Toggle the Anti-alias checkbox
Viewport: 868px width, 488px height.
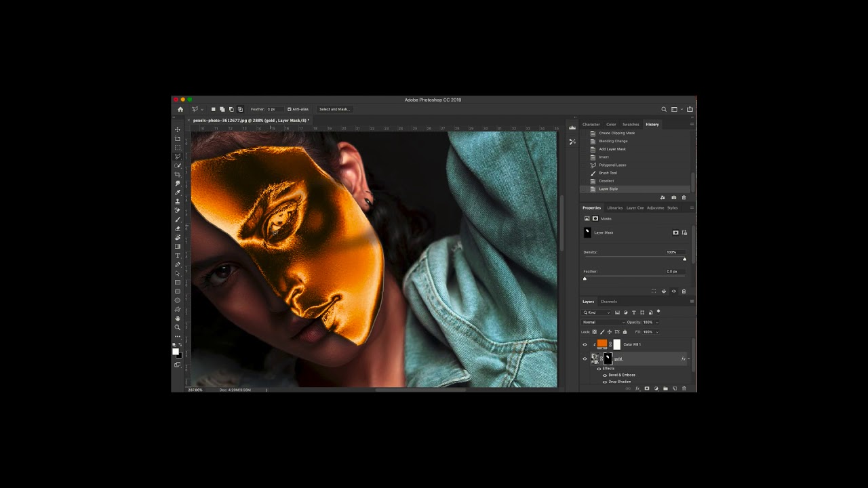point(290,109)
